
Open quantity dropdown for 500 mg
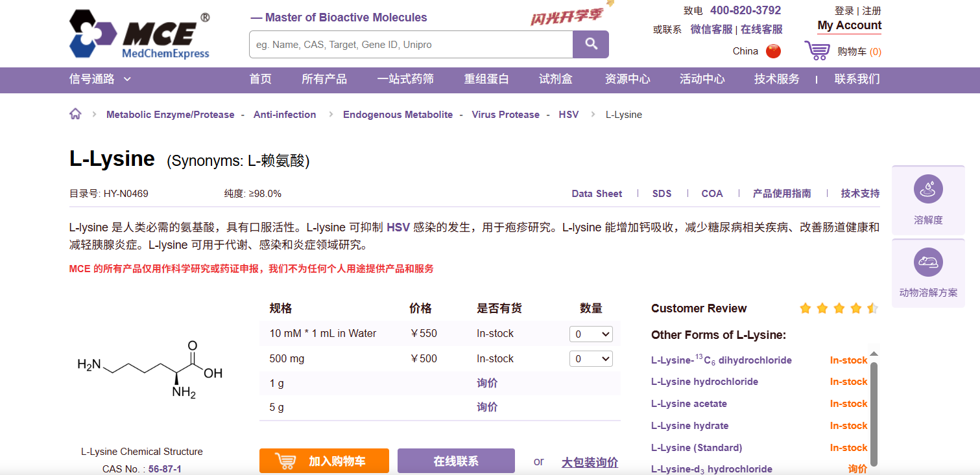pos(591,358)
